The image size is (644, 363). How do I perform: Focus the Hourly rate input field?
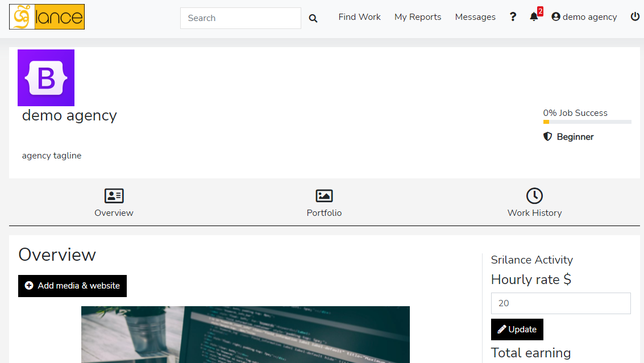(x=560, y=303)
